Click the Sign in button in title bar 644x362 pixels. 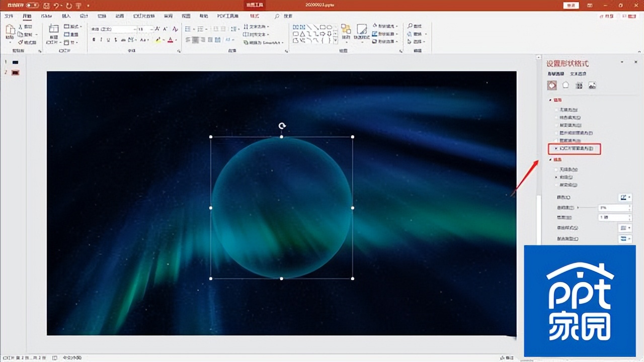(x=571, y=6)
